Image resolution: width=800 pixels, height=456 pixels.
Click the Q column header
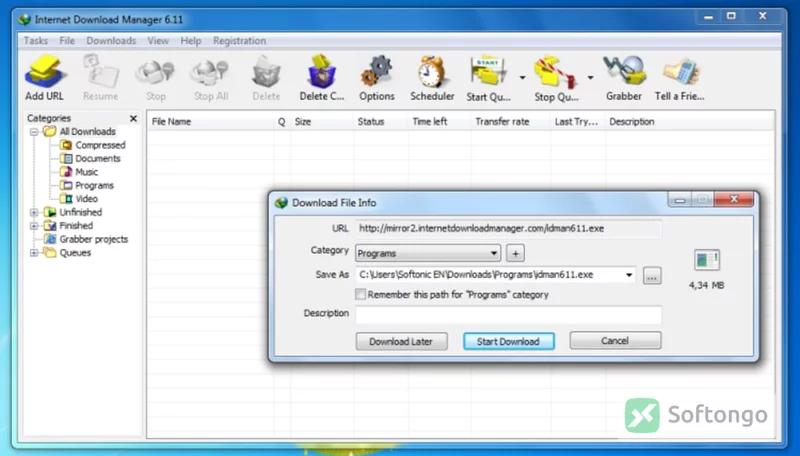click(x=282, y=122)
